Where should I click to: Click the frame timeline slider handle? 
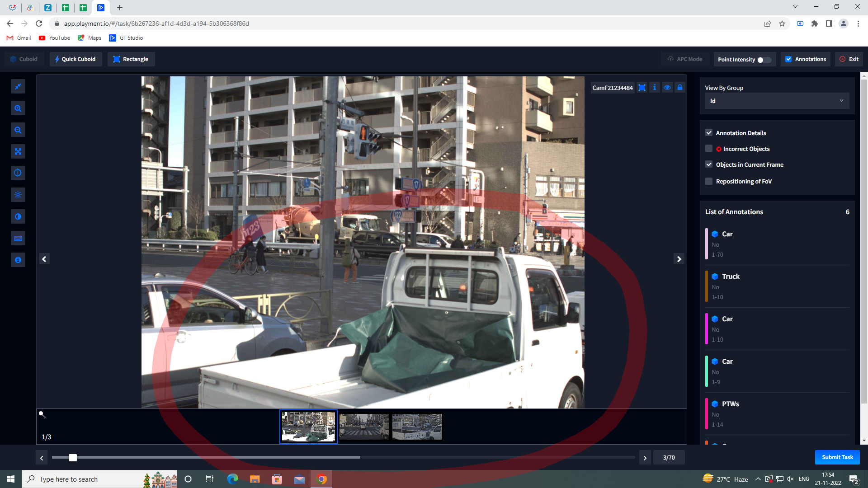click(x=73, y=458)
